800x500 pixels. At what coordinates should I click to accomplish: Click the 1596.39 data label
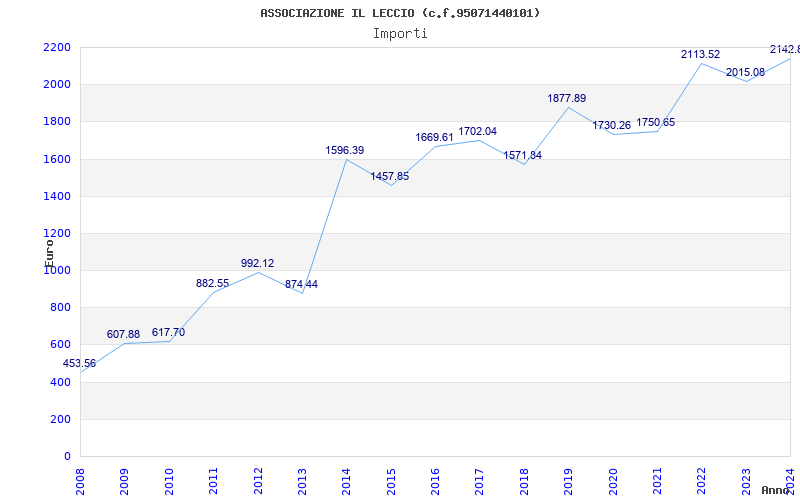[x=344, y=151]
